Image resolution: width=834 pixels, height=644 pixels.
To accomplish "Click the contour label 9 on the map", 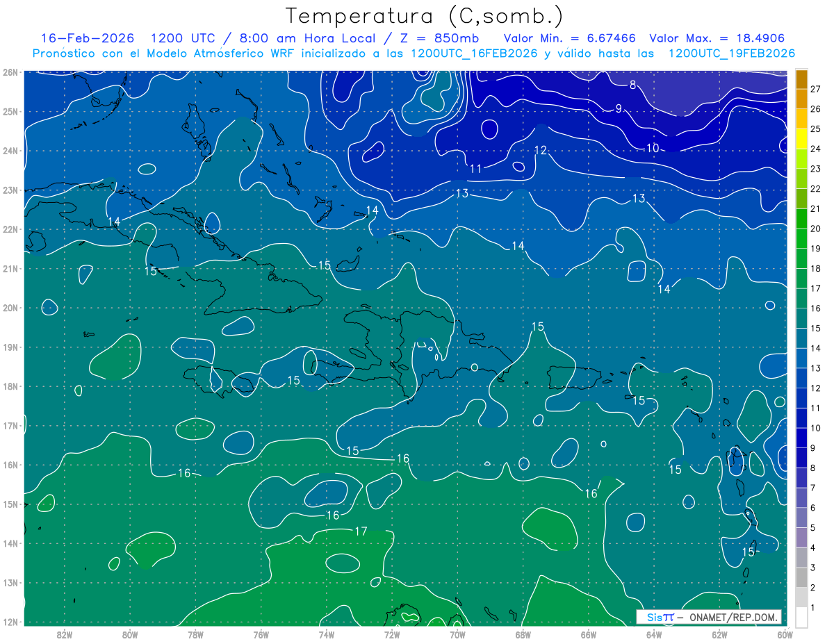I will coord(619,108).
